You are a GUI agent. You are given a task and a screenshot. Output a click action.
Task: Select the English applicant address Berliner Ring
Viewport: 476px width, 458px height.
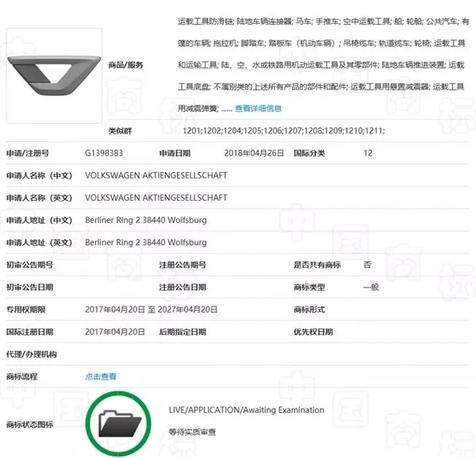point(146,242)
